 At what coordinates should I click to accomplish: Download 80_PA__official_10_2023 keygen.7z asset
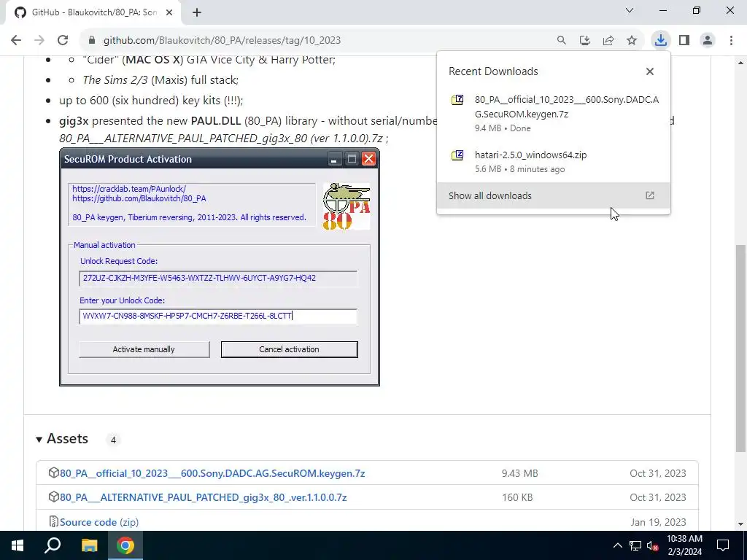pos(212,473)
